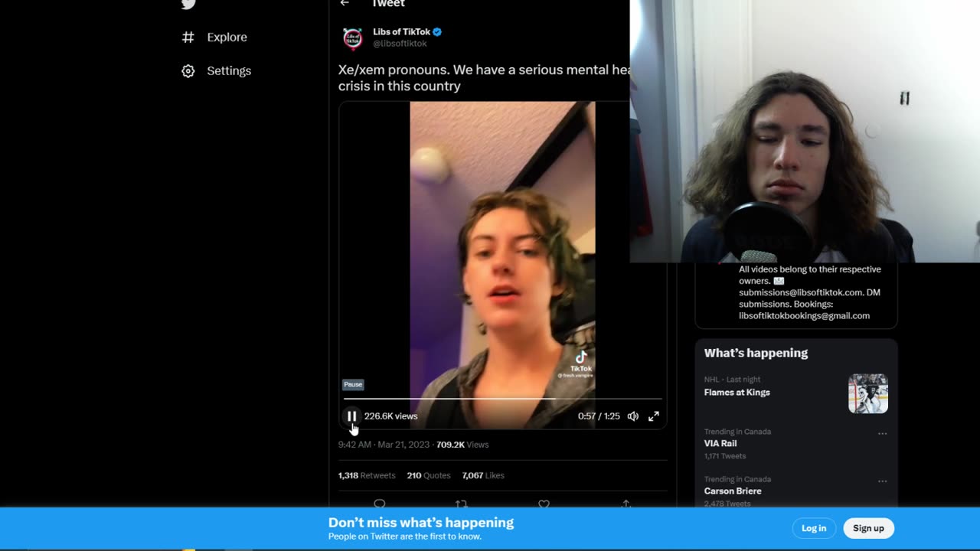Image resolution: width=980 pixels, height=551 pixels.
Task: Click the verified badge icon
Action: pyautogui.click(x=437, y=32)
